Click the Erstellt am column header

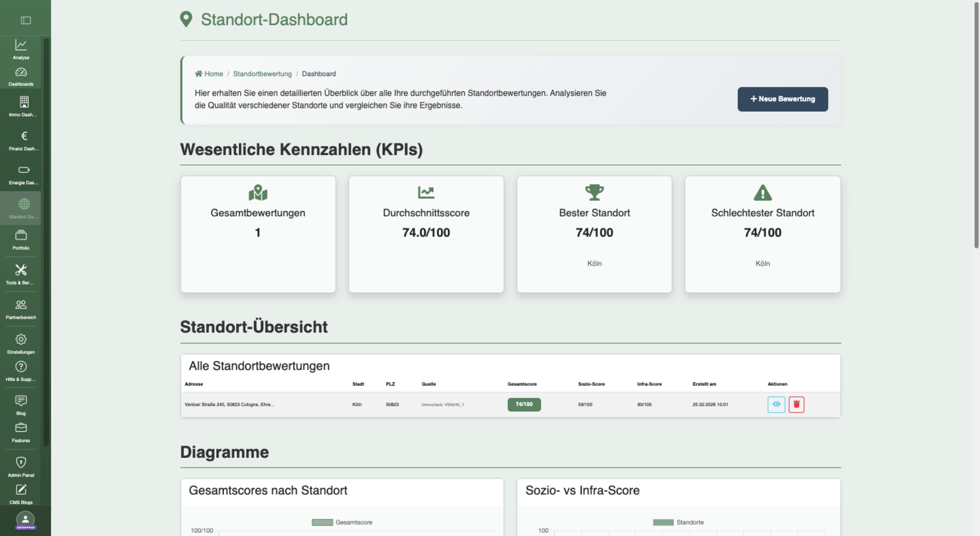[x=704, y=384]
